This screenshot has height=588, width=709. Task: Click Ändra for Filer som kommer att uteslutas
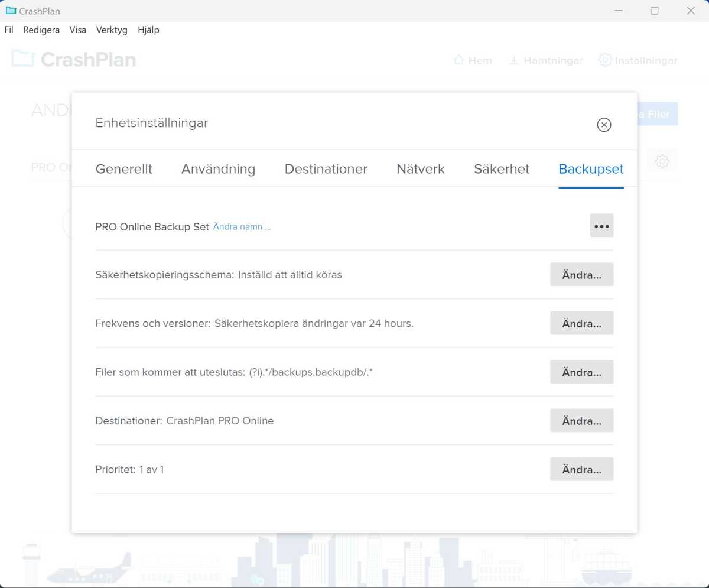pyautogui.click(x=582, y=372)
